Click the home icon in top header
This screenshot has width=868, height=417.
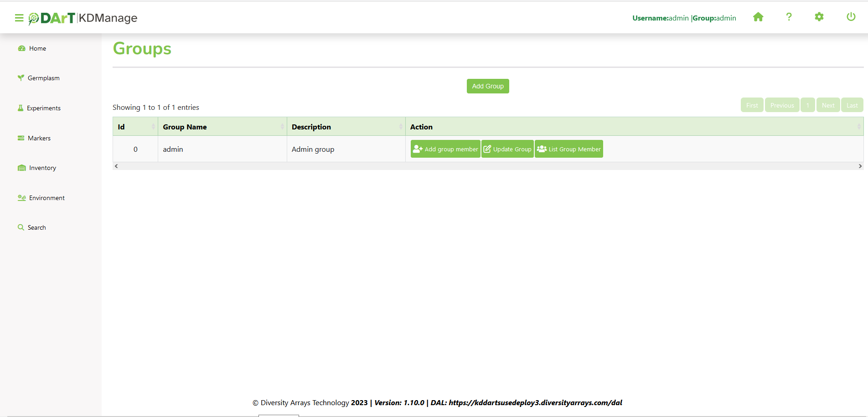tap(758, 17)
